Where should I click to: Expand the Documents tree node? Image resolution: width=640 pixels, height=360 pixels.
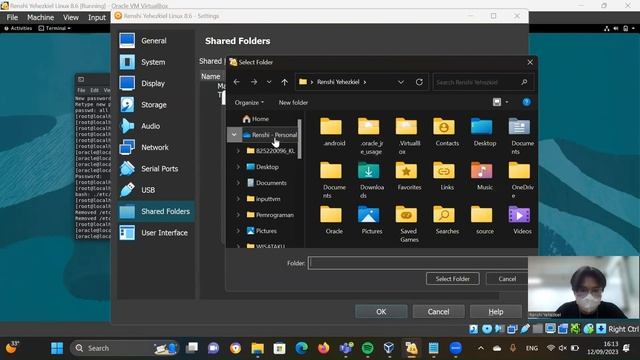(x=238, y=183)
